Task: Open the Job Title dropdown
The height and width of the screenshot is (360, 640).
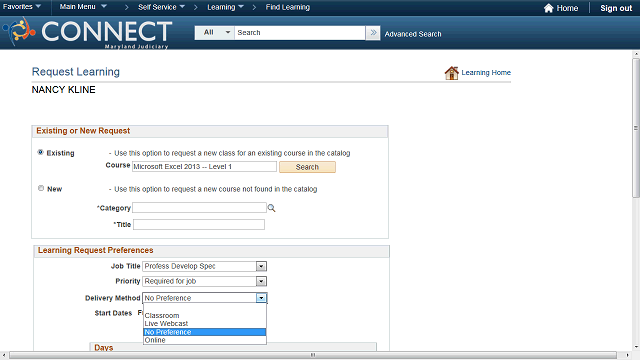Action: (x=204, y=266)
